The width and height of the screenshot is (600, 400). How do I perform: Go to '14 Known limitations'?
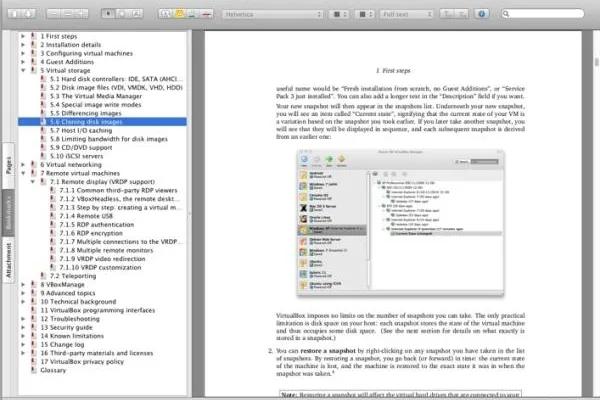[x=72, y=336]
